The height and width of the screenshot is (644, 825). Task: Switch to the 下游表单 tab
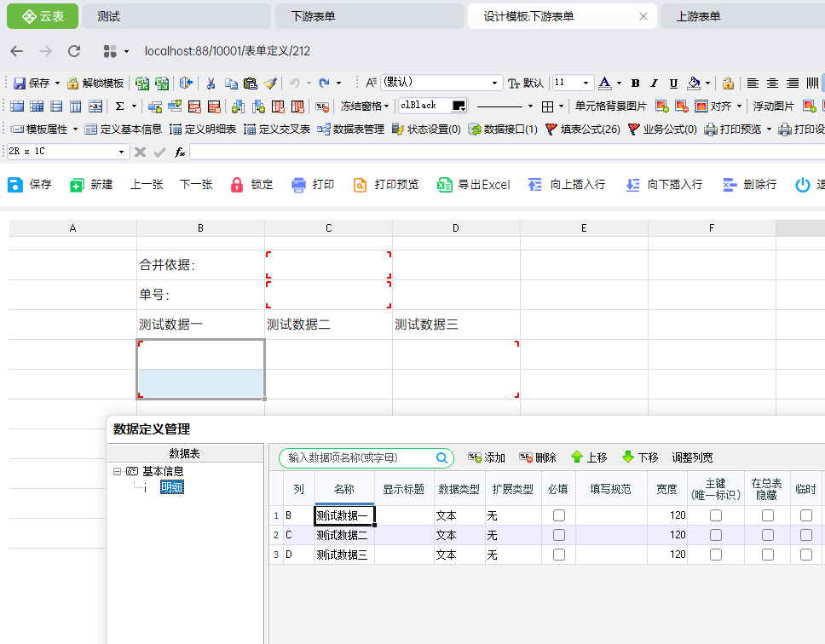(370, 16)
